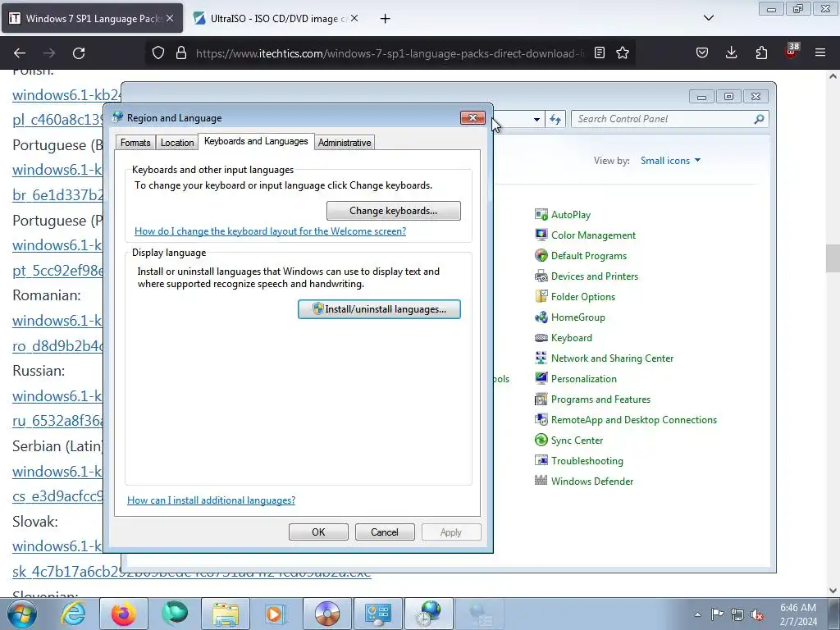This screenshot has height=630, width=840.
Task: Click browser page vertical scrollbar thumb
Action: pos(833,260)
